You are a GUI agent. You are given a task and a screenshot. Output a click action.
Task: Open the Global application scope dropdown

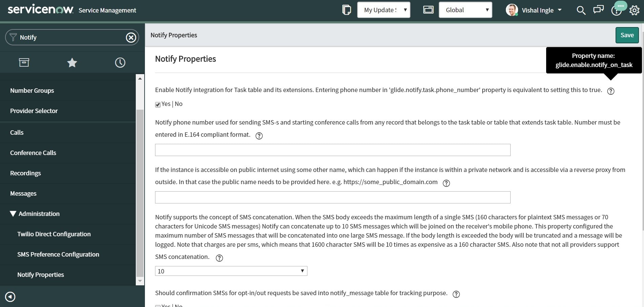pyautogui.click(x=465, y=10)
